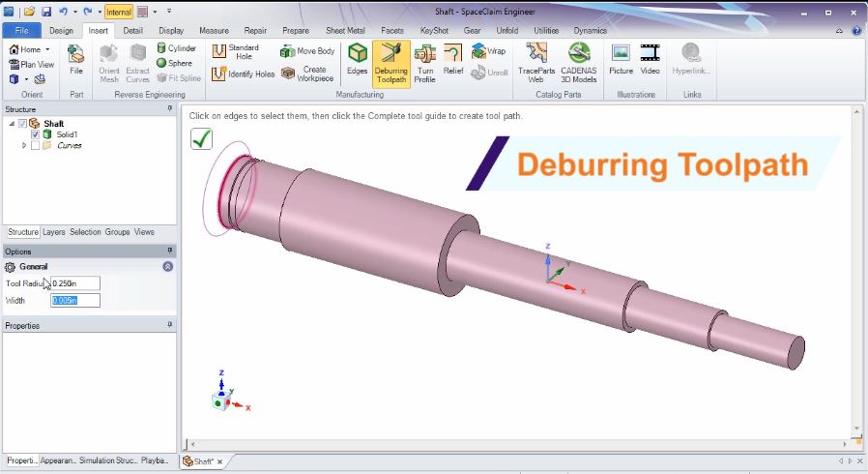The width and height of the screenshot is (868, 474).
Task: Open the Home view dropdown arrow
Action: 47,49
